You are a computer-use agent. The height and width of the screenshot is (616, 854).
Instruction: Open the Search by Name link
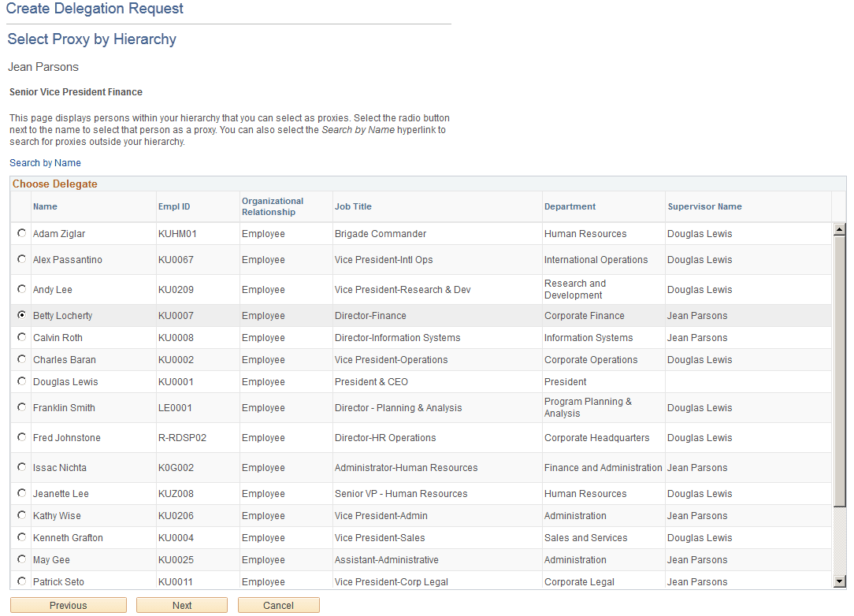45,162
